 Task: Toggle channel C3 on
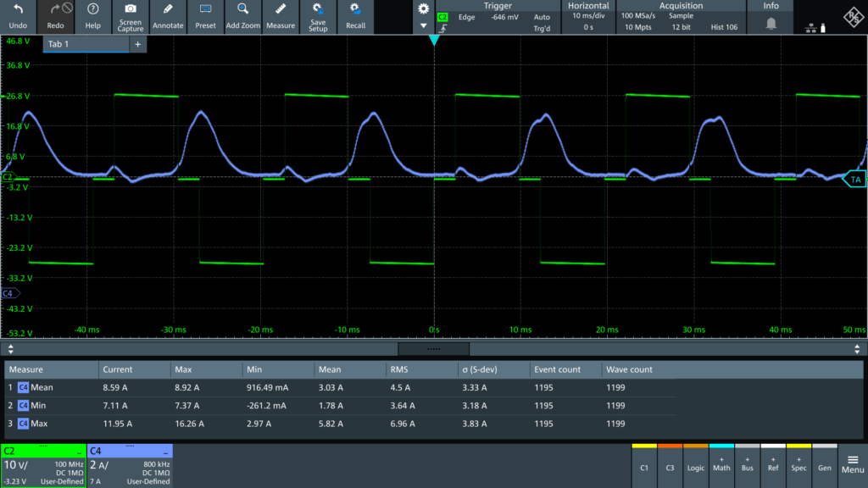(670, 465)
